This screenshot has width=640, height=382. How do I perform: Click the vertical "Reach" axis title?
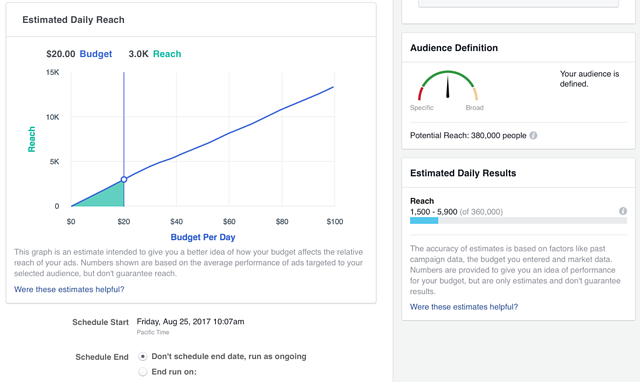coord(31,139)
